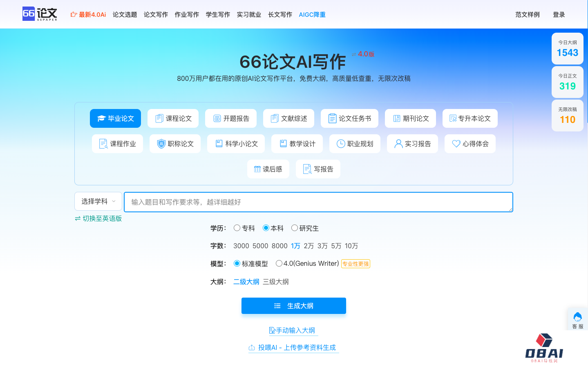Open 手动输入大纲 link
Viewport: 588px width, 367px height.
(293, 330)
